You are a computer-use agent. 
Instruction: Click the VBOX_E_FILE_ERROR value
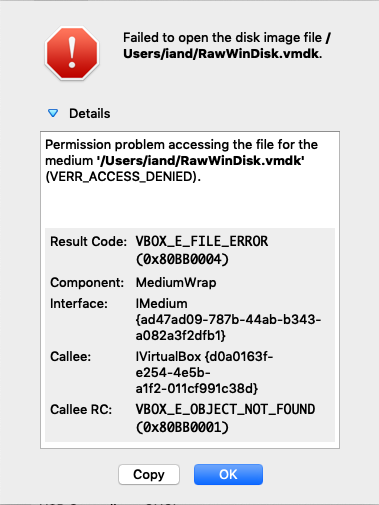click(202, 241)
